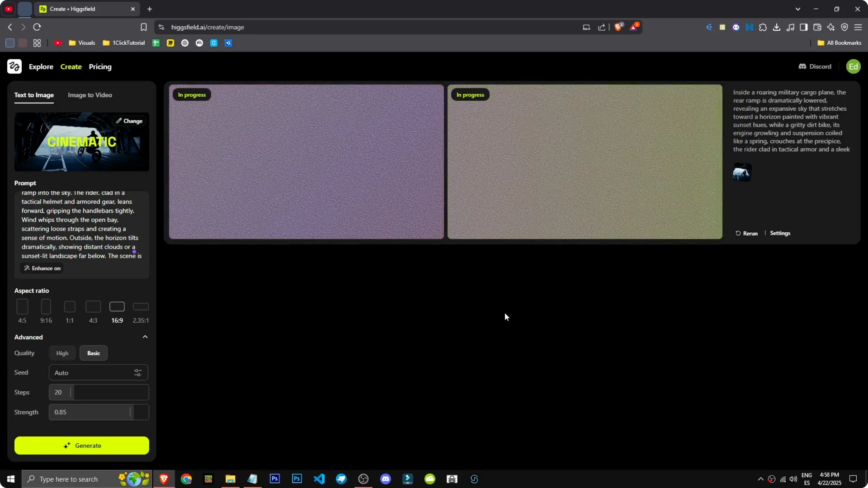Open the seed settings sliders icon
The image size is (868, 488).
click(x=138, y=373)
